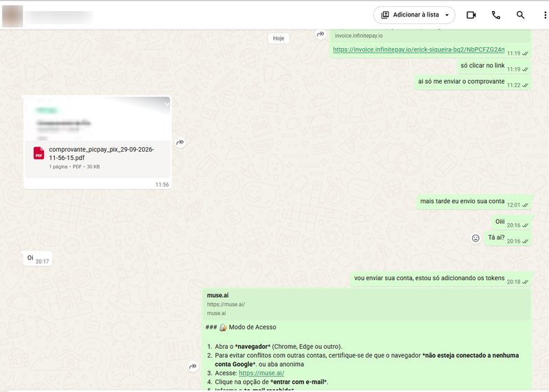Select the received 'Oi' message
Screen dimensions: 549x392
pyautogui.click(x=38, y=259)
